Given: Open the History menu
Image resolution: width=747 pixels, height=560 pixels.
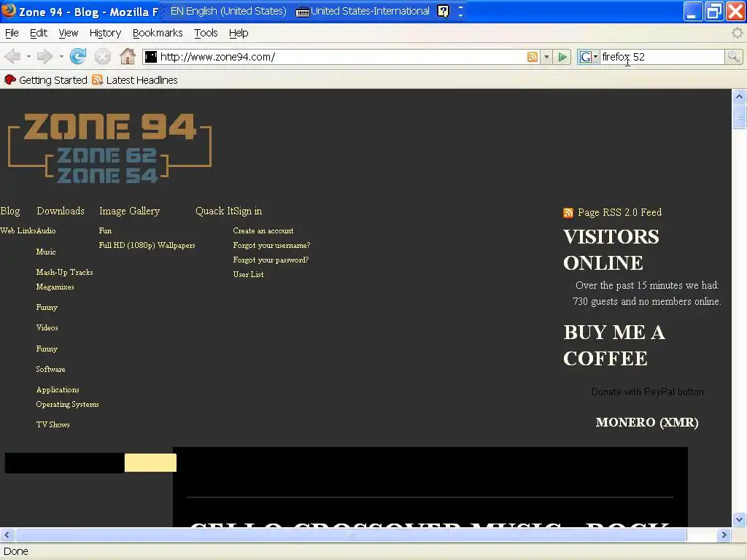Looking at the screenshot, I should click(x=105, y=33).
